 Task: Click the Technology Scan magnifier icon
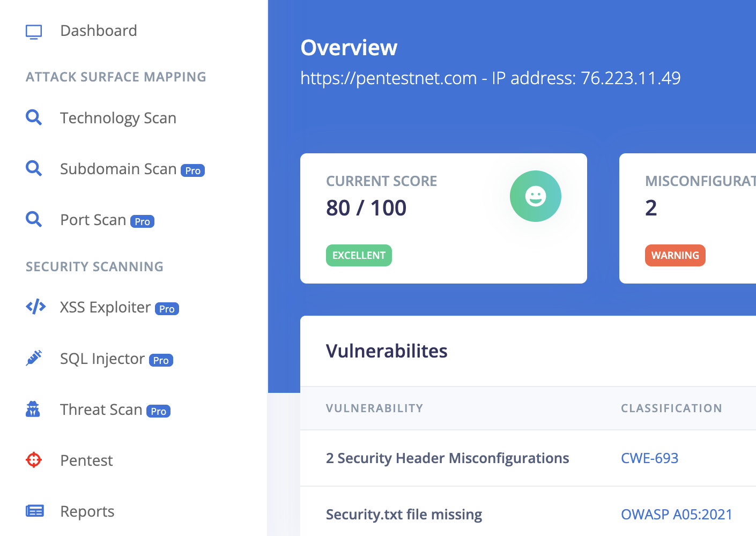34,117
